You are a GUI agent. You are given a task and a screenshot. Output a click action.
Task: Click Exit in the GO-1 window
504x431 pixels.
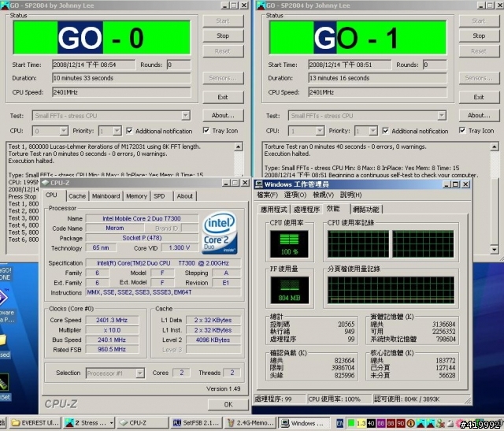(x=479, y=97)
